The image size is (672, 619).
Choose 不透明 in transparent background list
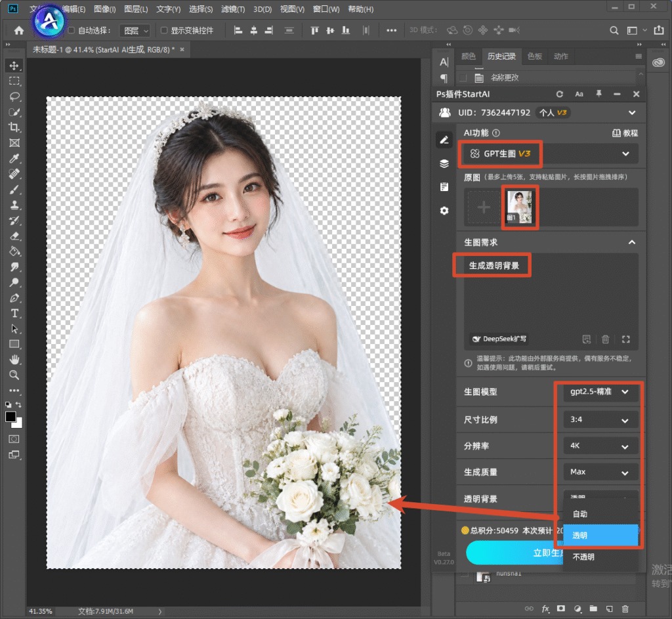[x=600, y=557]
